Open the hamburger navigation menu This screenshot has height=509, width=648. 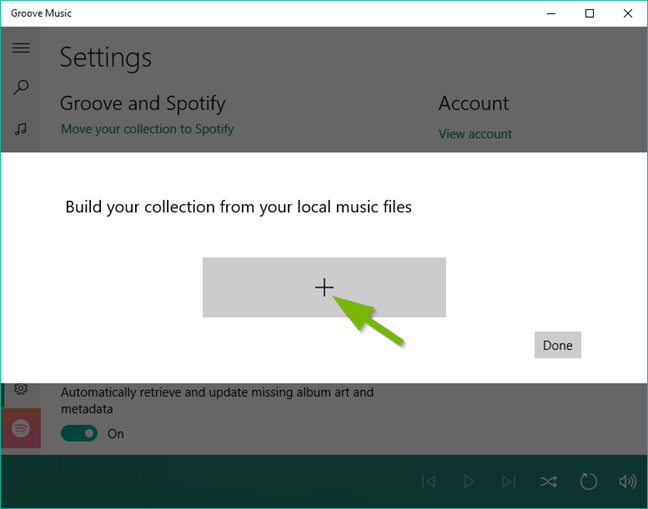21,48
